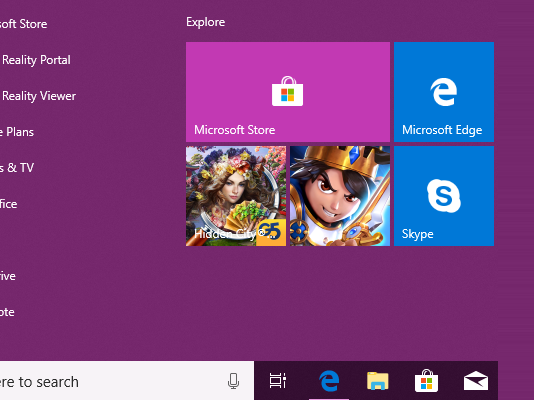Open the crowned prince game tile

pos(340,196)
